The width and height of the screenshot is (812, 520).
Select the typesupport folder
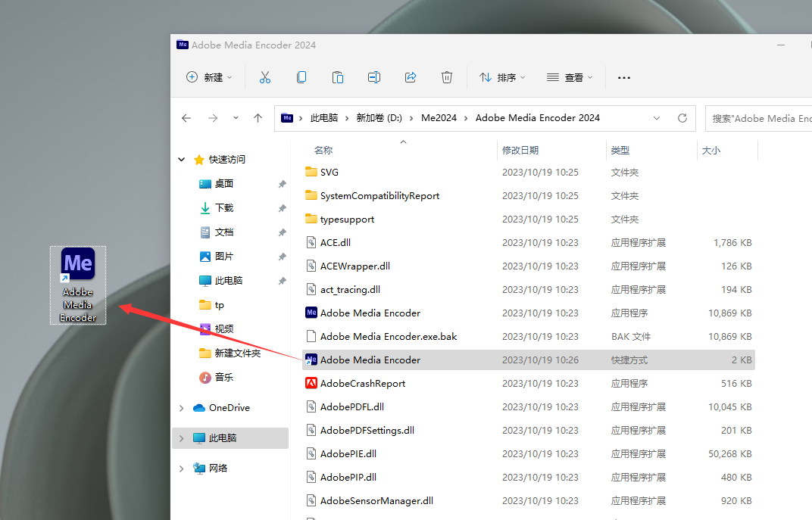click(347, 220)
